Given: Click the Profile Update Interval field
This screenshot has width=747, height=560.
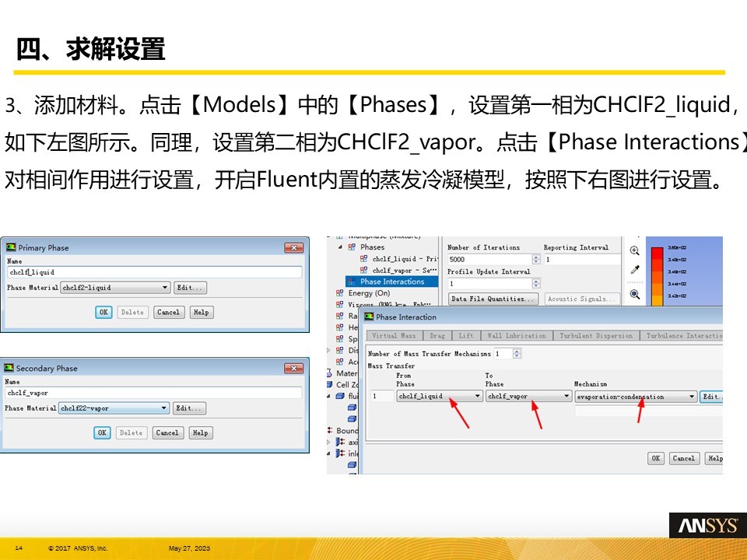Looking at the screenshot, I should tap(489, 284).
